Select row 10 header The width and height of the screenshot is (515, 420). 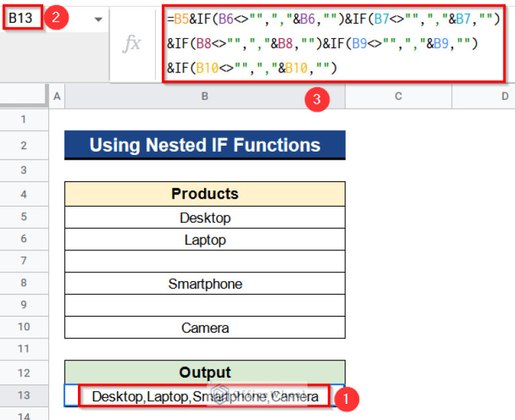[x=24, y=327]
